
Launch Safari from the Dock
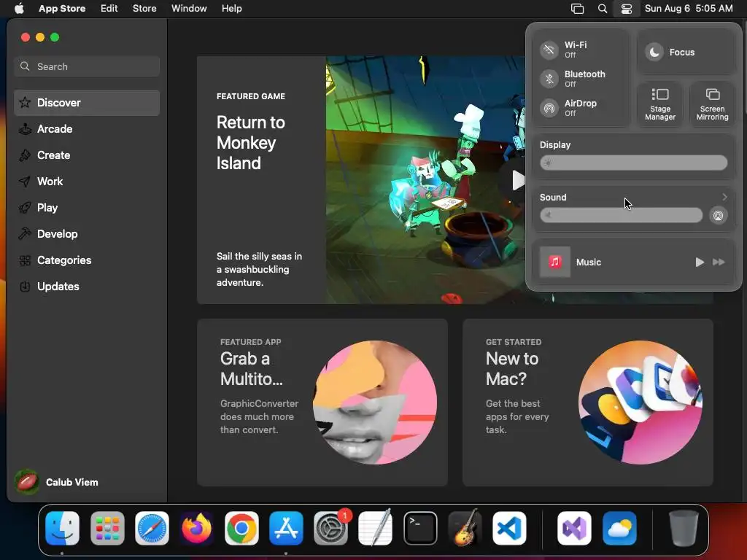tap(152, 528)
